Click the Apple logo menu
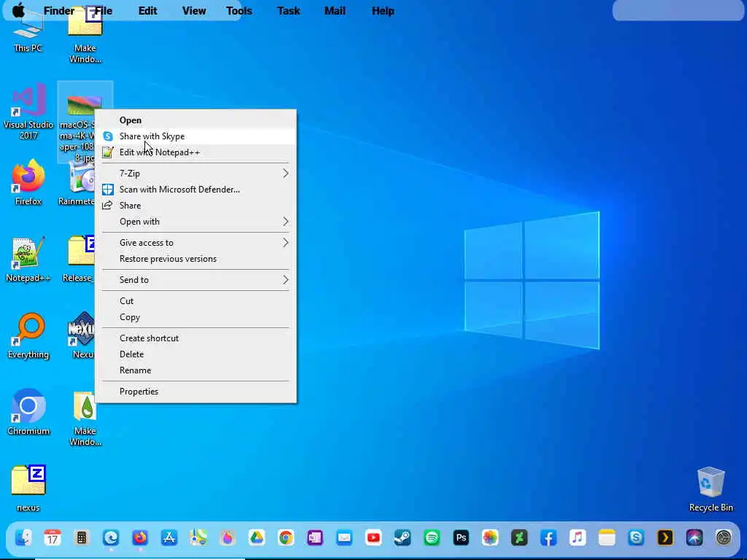 pyautogui.click(x=18, y=10)
